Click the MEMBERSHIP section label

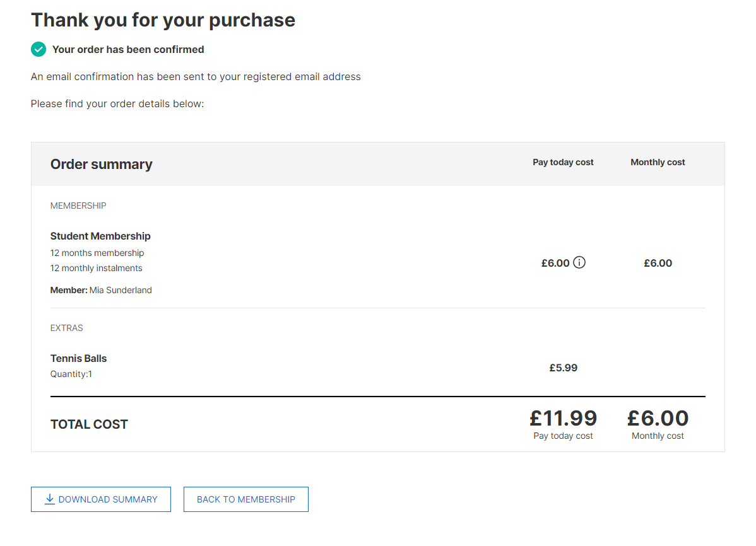78,206
